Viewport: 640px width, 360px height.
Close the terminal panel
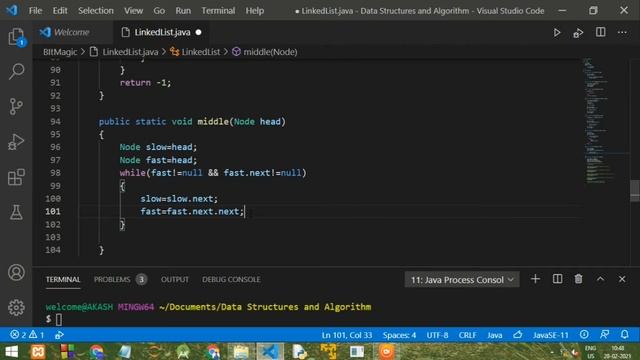[x=622, y=279]
